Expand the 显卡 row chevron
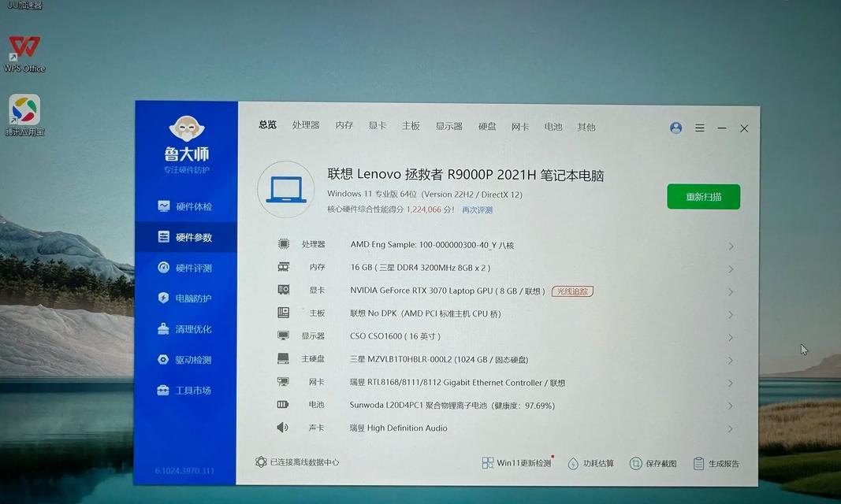841x504 pixels. tap(731, 292)
